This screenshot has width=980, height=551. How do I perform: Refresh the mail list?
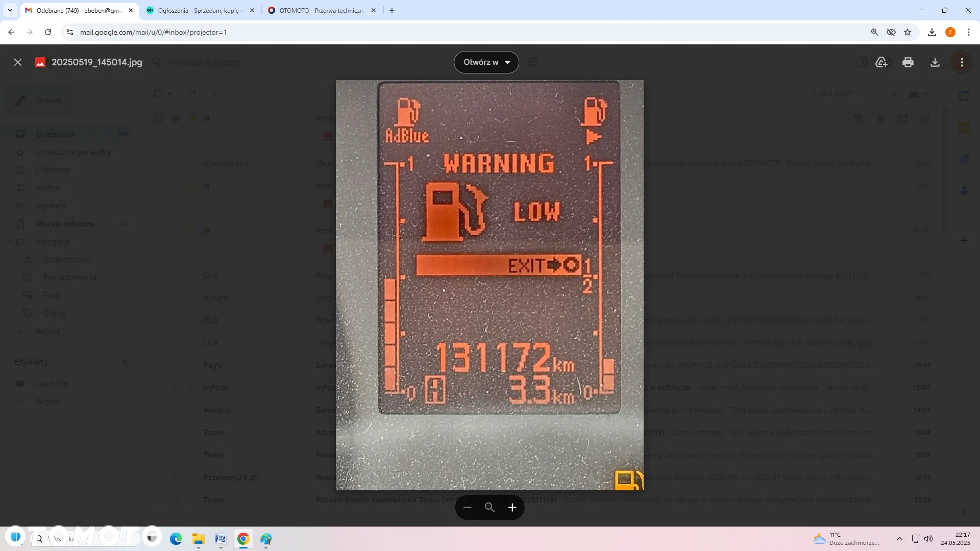click(192, 94)
